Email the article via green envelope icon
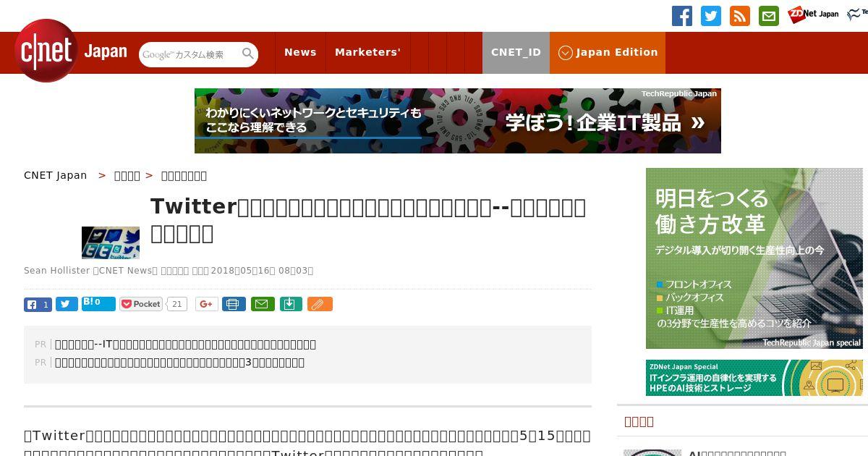Viewport: 868px width, 456px height. 263,304
